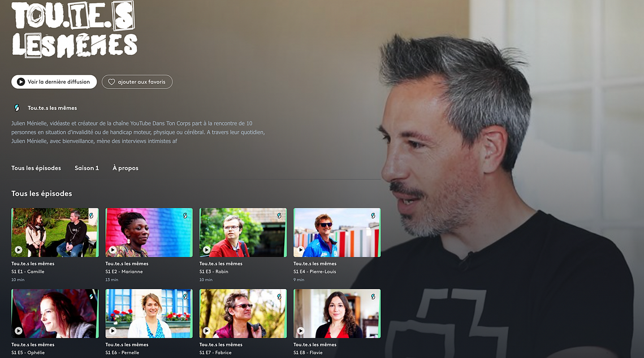Click the S1 E6 - Pernelle title text

pos(122,353)
